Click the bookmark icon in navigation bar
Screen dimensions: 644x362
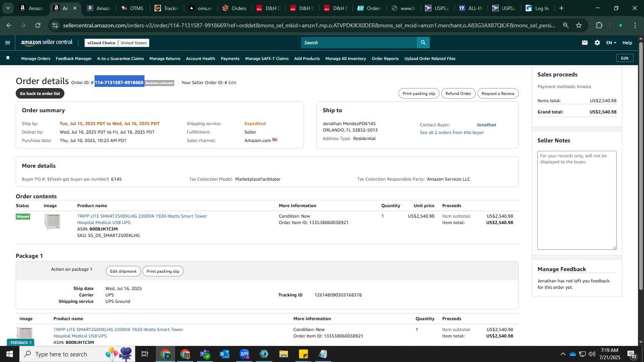click(x=8, y=58)
